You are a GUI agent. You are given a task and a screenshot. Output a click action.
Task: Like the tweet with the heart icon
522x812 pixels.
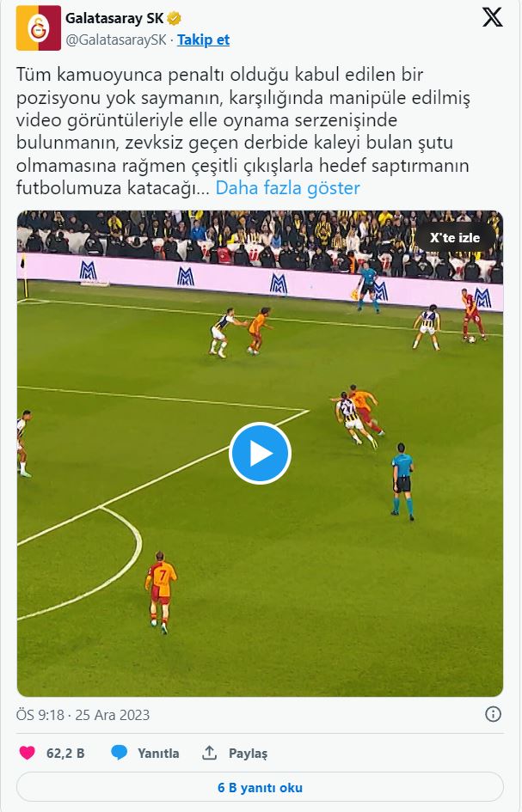[x=27, y=753]
